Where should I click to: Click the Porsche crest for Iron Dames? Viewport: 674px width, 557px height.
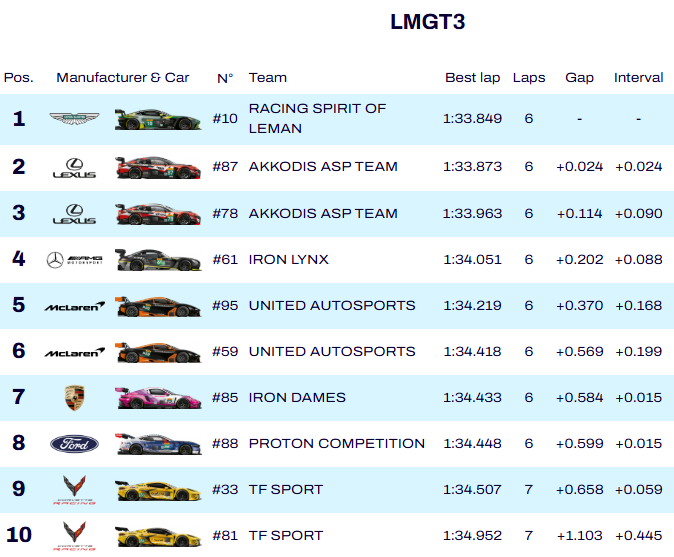coord(74,398)
